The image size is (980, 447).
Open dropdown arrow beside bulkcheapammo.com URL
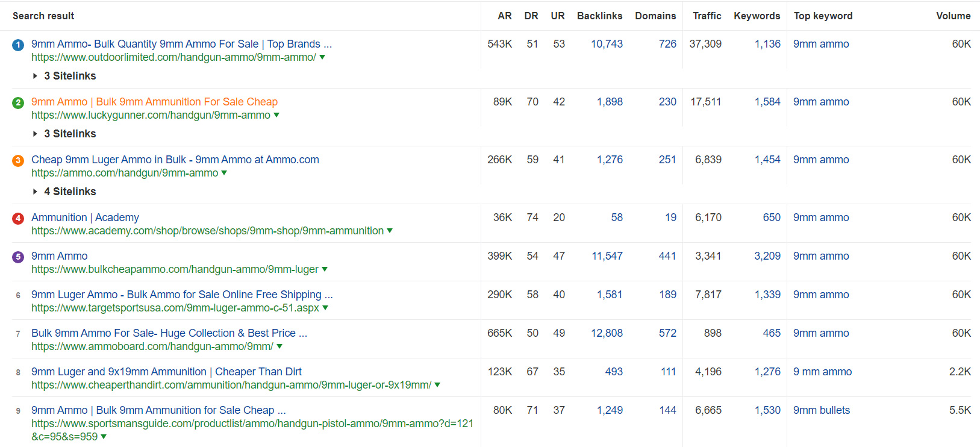[325, 269]
